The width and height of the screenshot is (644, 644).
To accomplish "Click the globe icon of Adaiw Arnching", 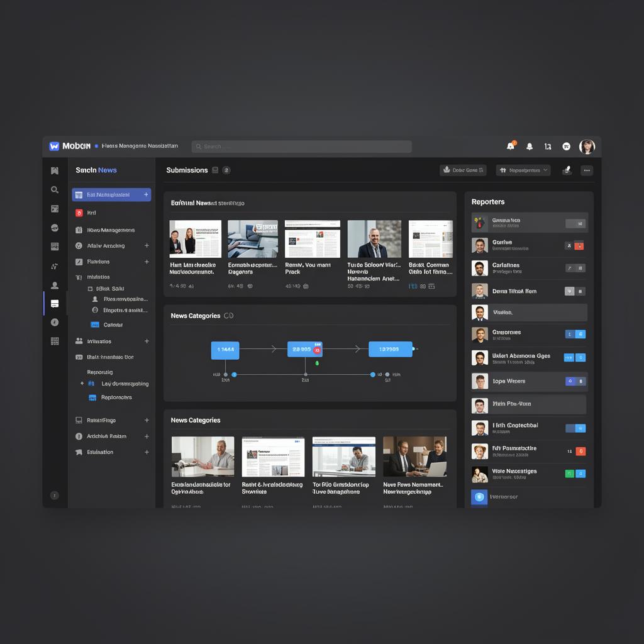I will [x=79, y=246].
